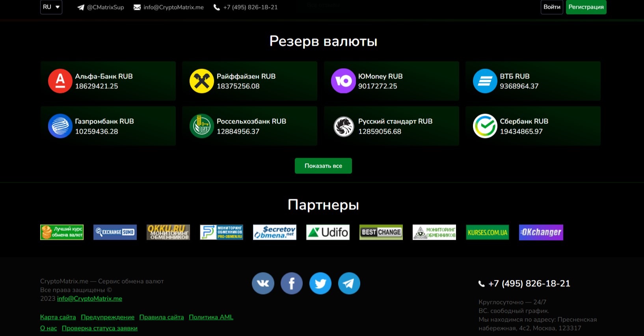Click the footer phone number +7 (495) 826-18-21
This screenshot has width=644, height=336.
(x=529, y=284)
